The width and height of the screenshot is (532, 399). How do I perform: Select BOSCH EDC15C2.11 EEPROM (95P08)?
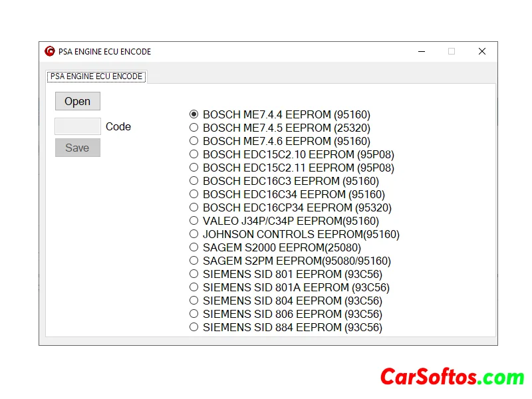coord(194,168)
